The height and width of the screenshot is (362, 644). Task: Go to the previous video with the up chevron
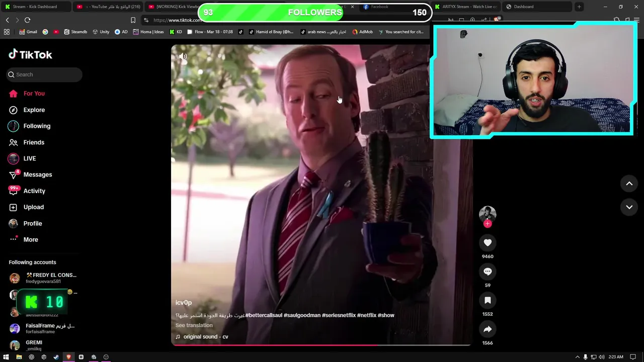pos(629,184)
